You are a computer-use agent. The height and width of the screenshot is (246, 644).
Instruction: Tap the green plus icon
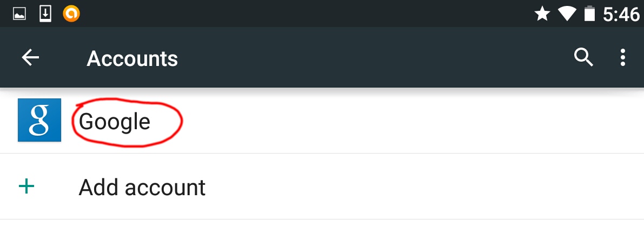[x=26, y=187]
